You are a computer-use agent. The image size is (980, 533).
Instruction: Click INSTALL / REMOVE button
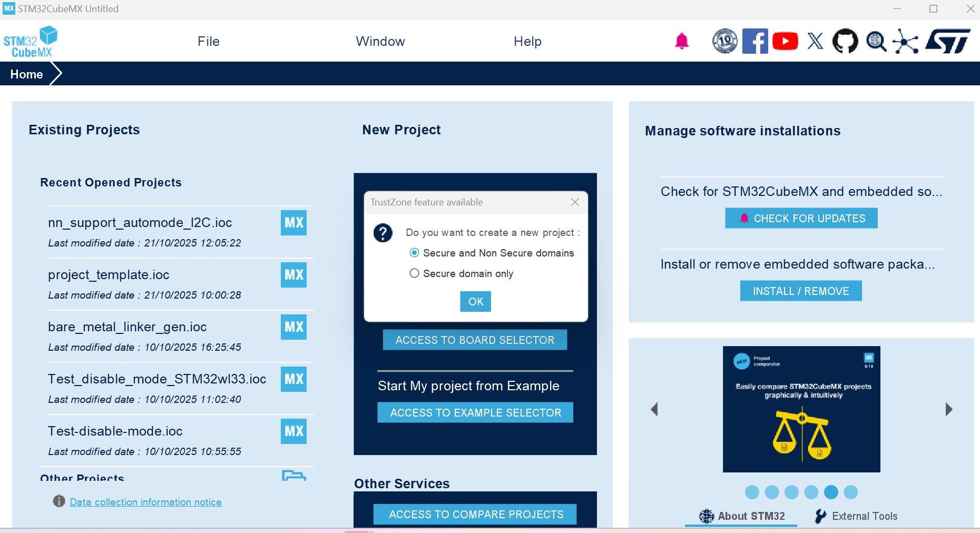(x=801, y=291)
